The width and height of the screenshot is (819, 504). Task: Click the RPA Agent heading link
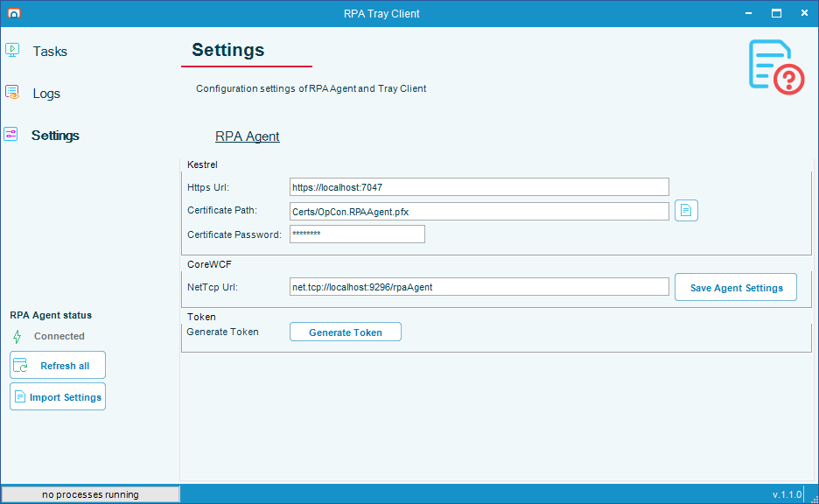coord(247,136)
